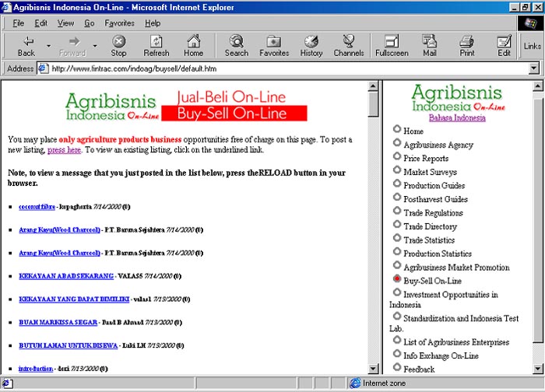This screenshot has width=545, height=392.
Task: Select the Price Reports radio bullet
Action: click(x=397, y=156)
